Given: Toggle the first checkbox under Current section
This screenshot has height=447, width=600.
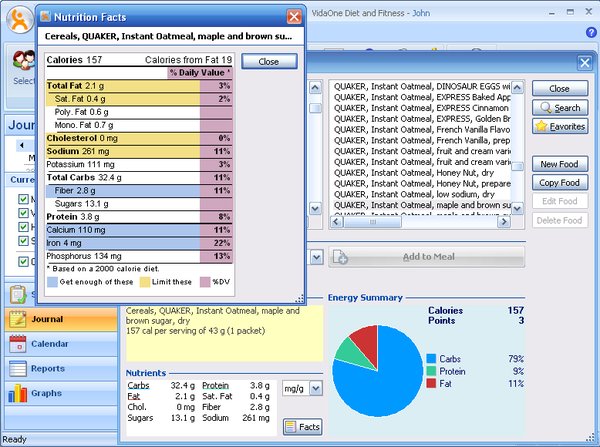Looking at the screenshot, I should 23,199.
